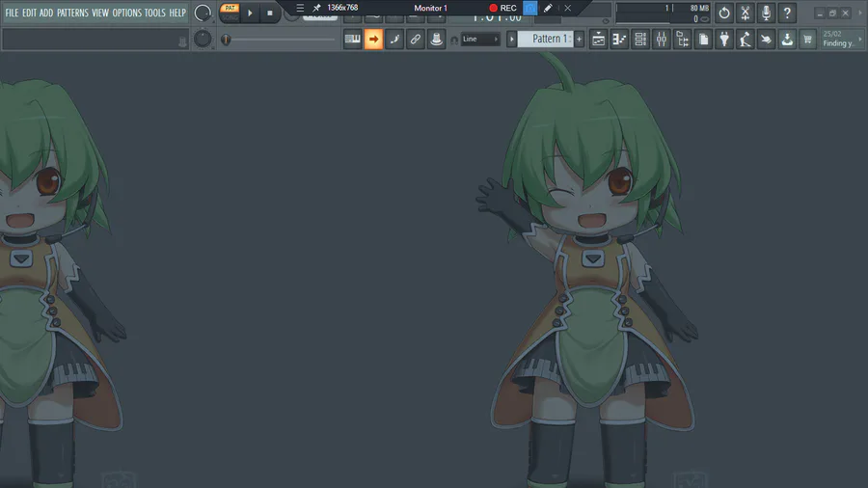The image size is (868, 488).
Task: Click the CPU and memory monitor panel
Action: pyautogui.click(x=663, y=14)
